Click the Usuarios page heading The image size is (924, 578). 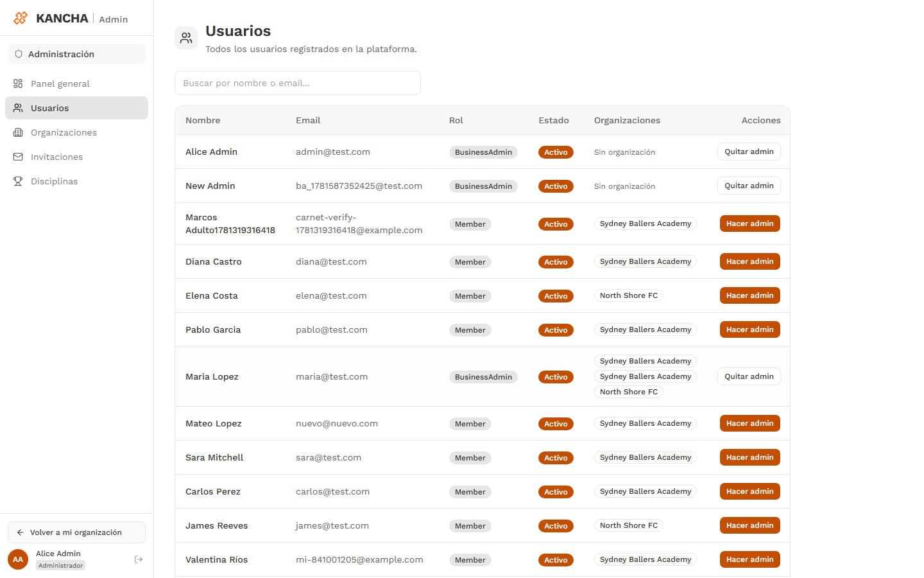coord(238,31)
